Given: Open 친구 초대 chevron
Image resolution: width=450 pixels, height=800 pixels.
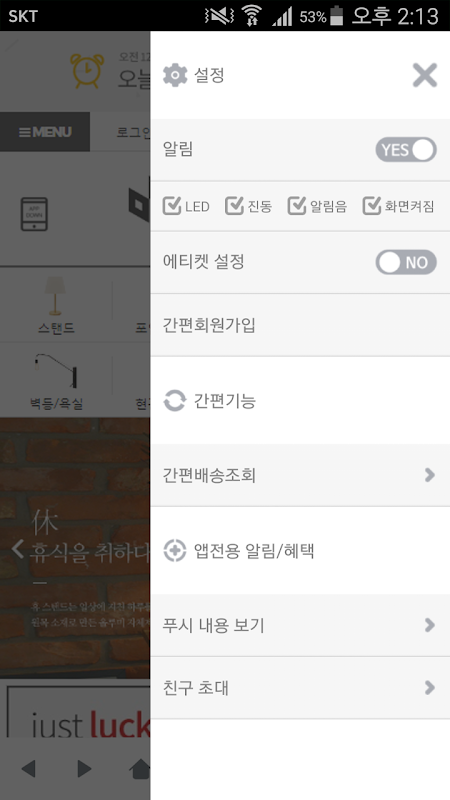Looking at the screenshot, I should point(430,688).
